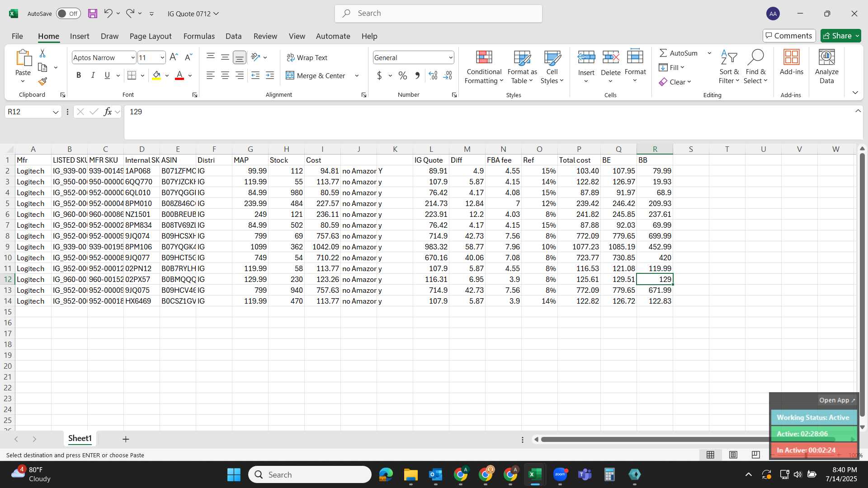Toggle Wrap Text

pos(307,57)
